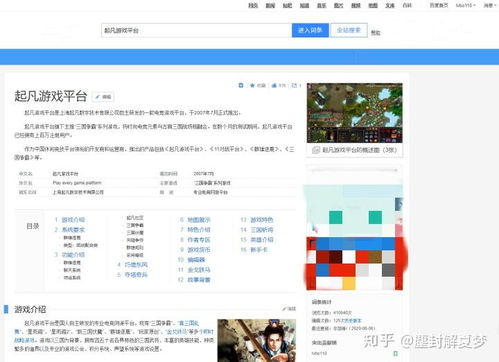The height and width of the screenshot is (362, 499).
Task: Click the small green icon at bottom right sidebar
Action: (395, 353)
